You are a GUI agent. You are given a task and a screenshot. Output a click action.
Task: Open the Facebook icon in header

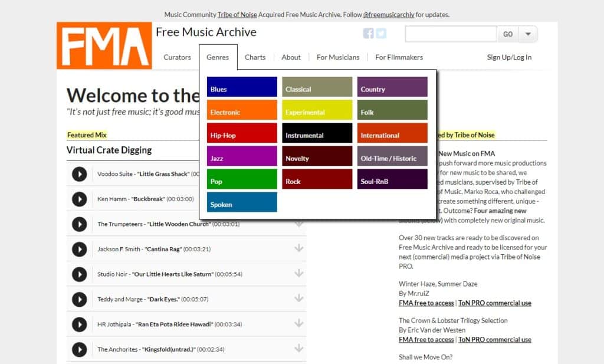[x=368, y=34]
